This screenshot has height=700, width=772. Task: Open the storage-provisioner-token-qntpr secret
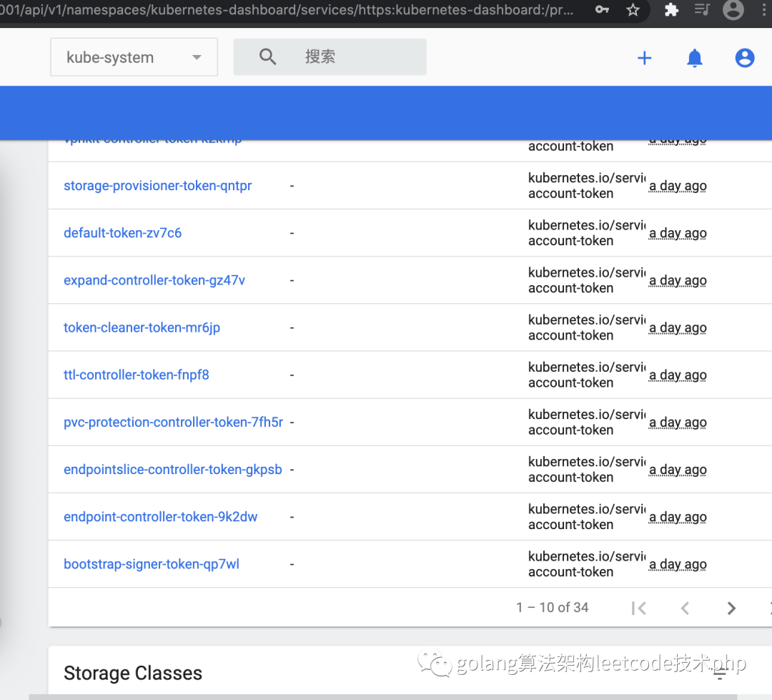click(157, 185)
